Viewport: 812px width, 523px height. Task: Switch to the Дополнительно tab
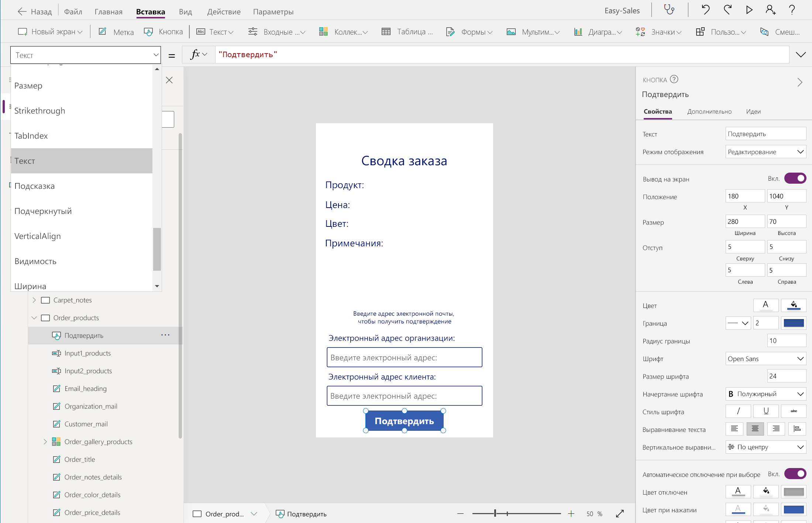709,112
